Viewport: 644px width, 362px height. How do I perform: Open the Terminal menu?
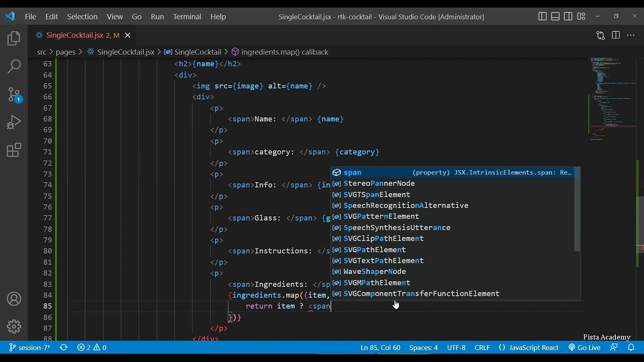point(187,17)
